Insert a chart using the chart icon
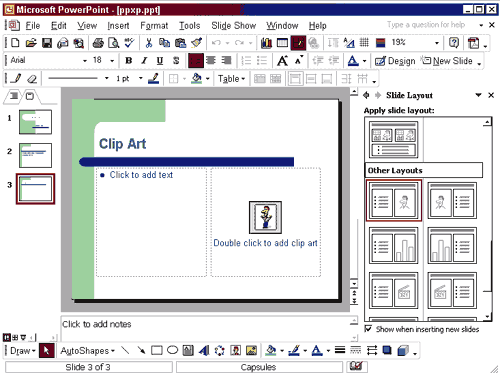The width and height of the screenshot is (500, 375). 266,43
